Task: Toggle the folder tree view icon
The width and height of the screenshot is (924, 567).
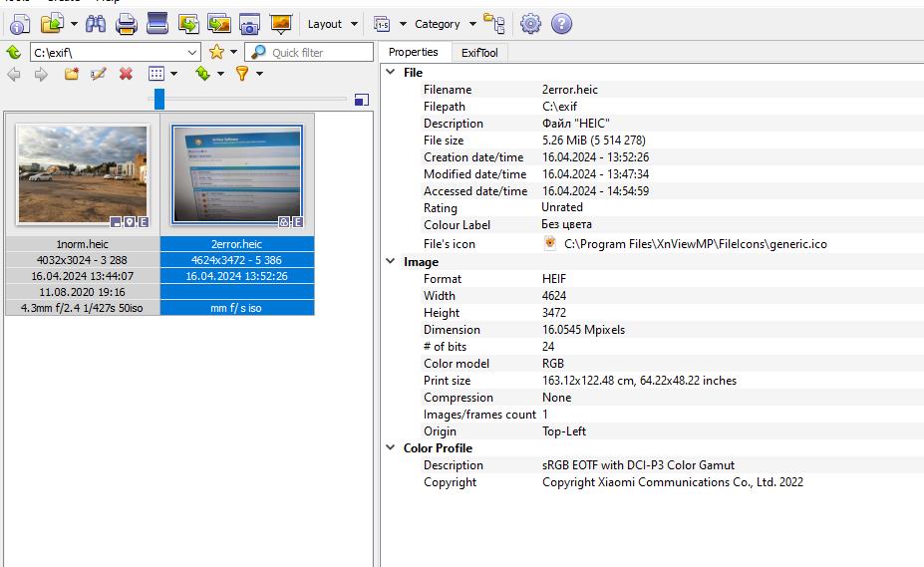Action: coord(493,24)
